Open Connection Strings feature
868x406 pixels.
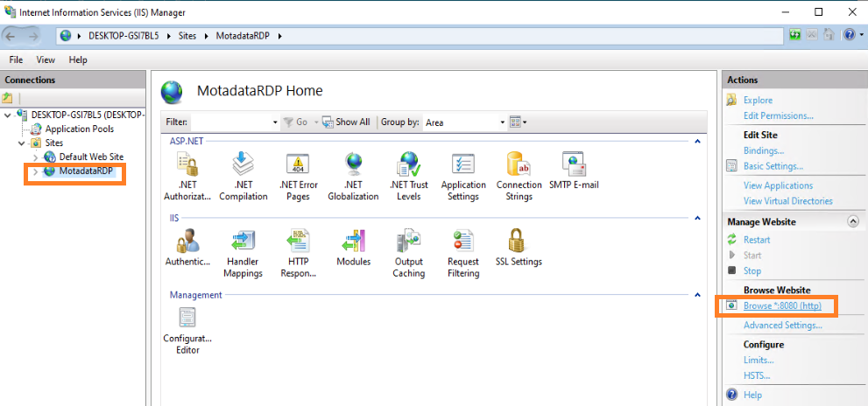coord(519,175)
